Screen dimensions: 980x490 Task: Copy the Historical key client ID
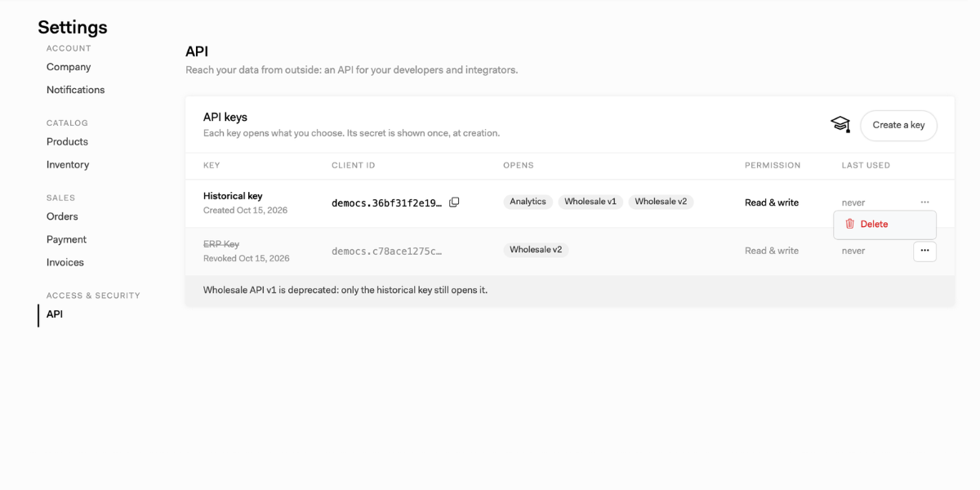point(454,203)
